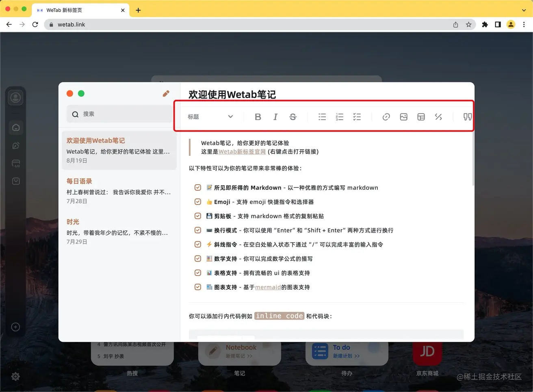Insert a hyperlink via toolbar link icon
The height and width of the screenshot is (392, 533).
tap(386, 117)
